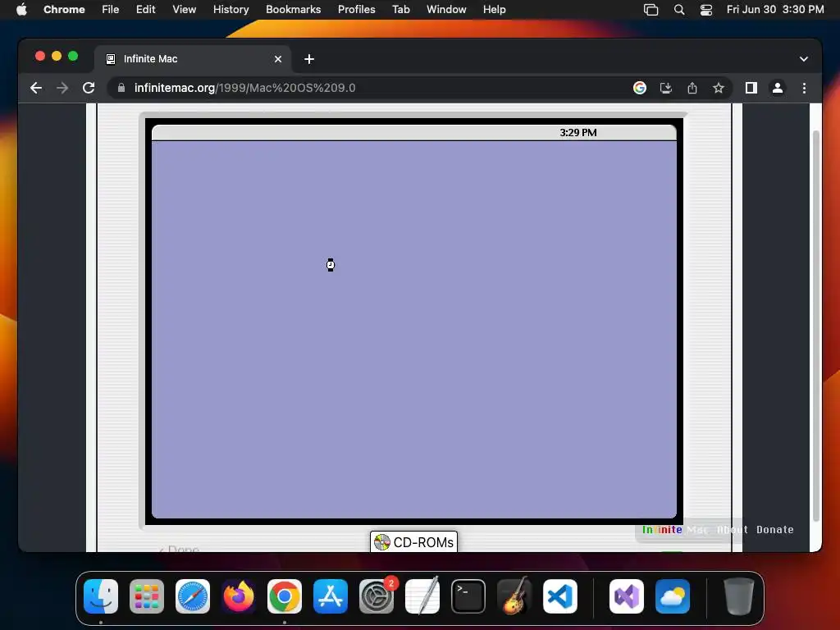Open the Window menu
Screen dimensions: 840x630
pyautogui.click(x=446, y=9)
